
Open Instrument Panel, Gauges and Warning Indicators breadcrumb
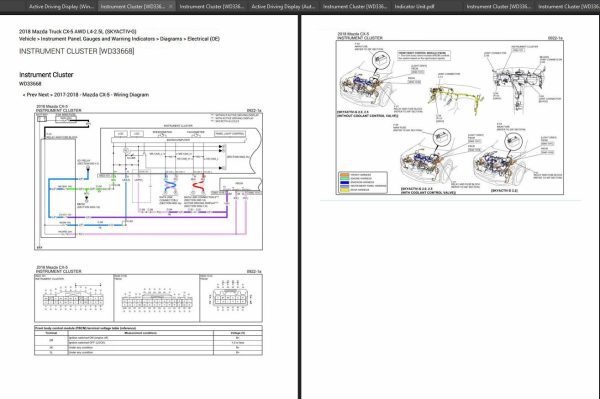click(x=98, y=39)
